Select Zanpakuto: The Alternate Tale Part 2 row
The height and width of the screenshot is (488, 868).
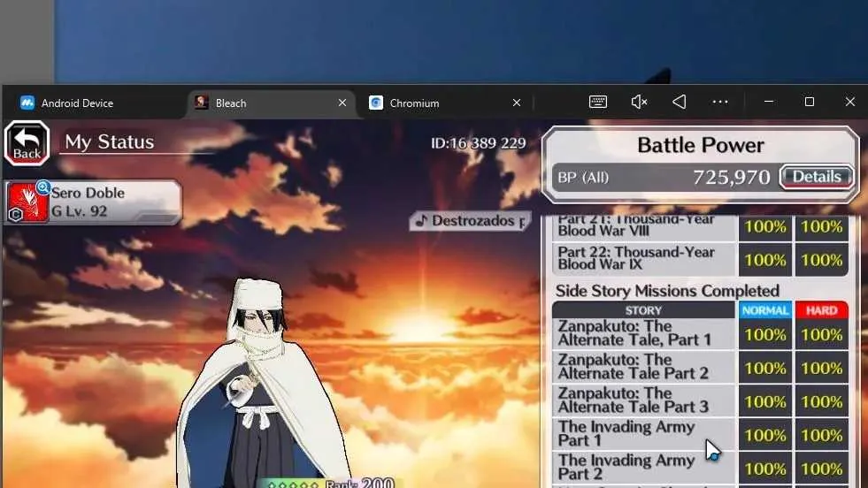point(700,368)
